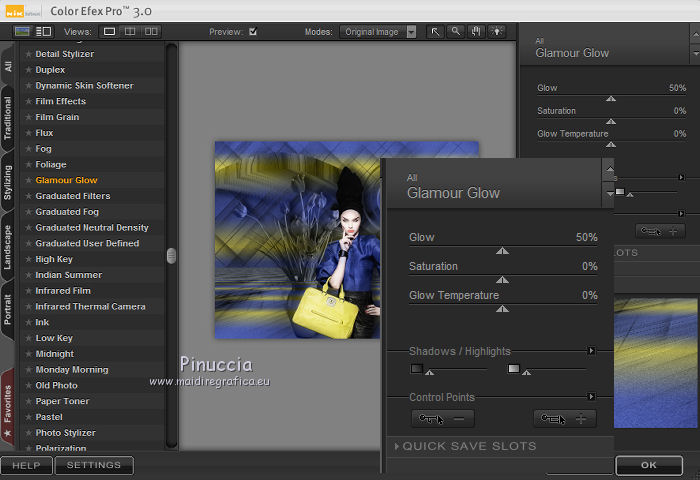
Task: Switch to single image view
Action: (110, 32)
